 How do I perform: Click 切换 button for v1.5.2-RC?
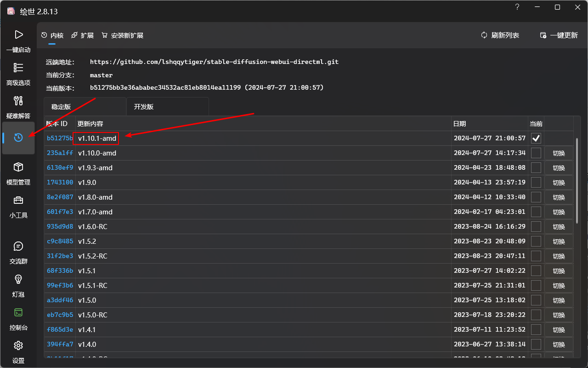coord(559,256)
